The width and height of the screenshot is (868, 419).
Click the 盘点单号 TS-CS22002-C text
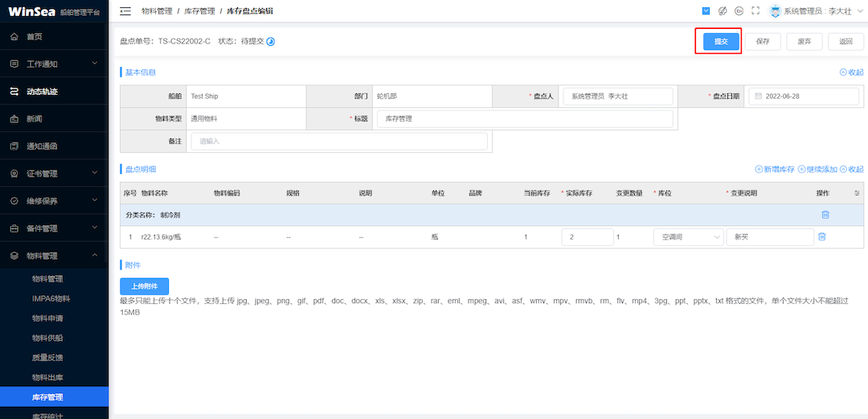[x=165, y=42]
